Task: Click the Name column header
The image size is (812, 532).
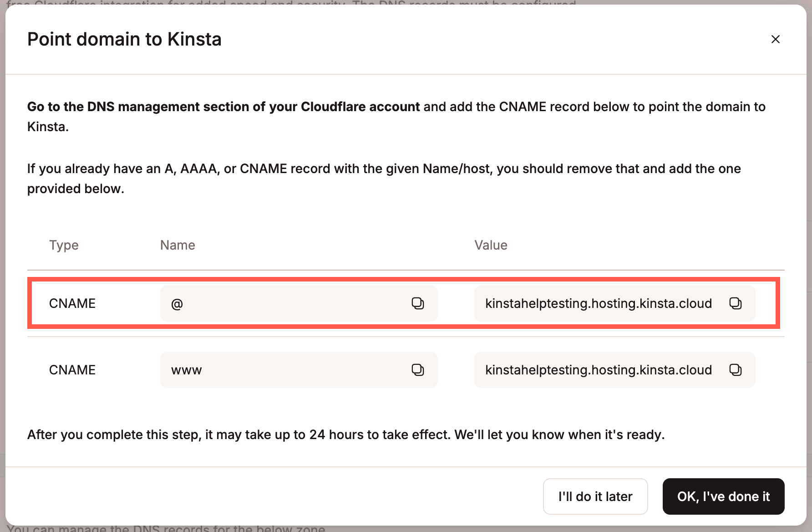Action: coord(177,245)
